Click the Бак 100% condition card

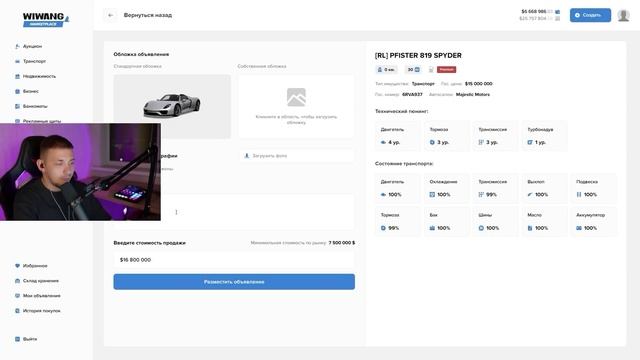(x=446, y=222)
